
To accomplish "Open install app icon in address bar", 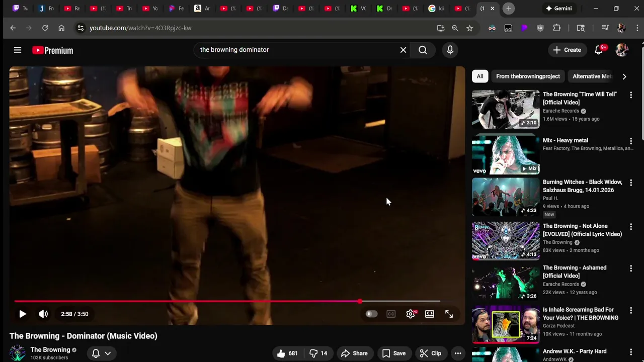I will pyautogui.click(x=441, y=28).
